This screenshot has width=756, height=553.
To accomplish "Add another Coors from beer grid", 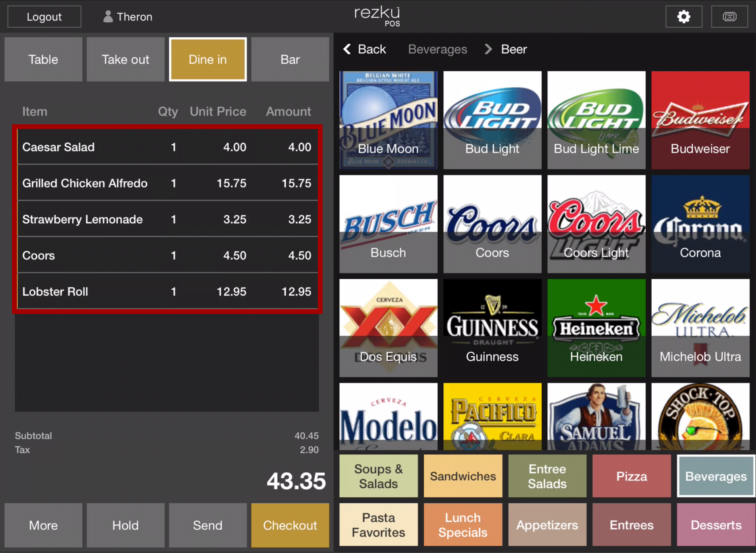I will pos(492,224).
